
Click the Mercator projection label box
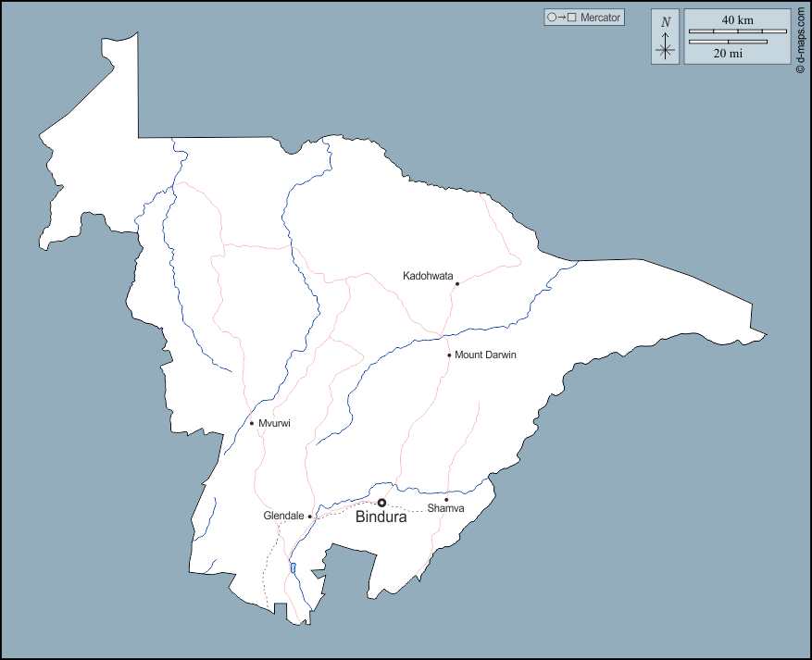coord(584,18)
